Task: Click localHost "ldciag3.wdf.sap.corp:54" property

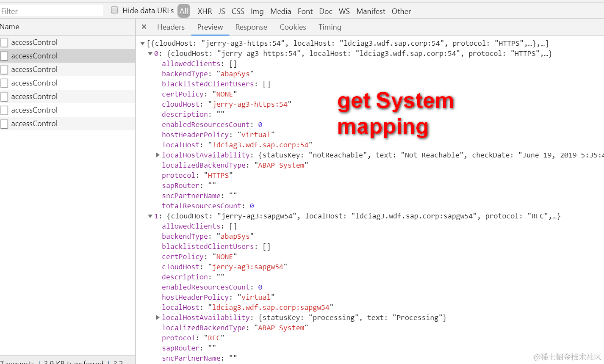Action: point(237,145)
